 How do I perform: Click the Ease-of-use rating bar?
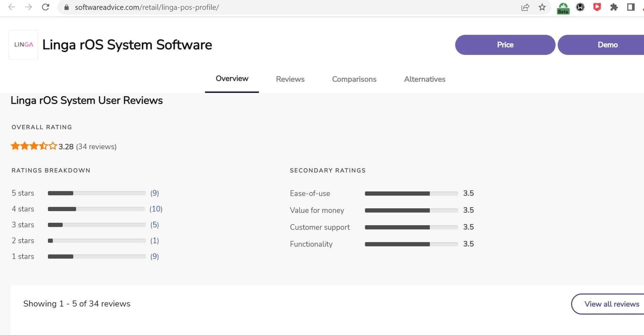411,194
